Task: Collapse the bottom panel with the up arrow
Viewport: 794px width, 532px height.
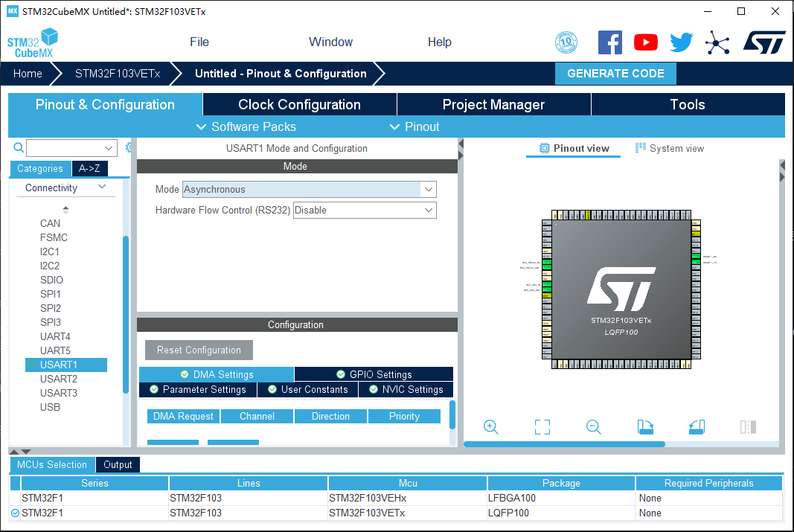Action: (14, 452)
